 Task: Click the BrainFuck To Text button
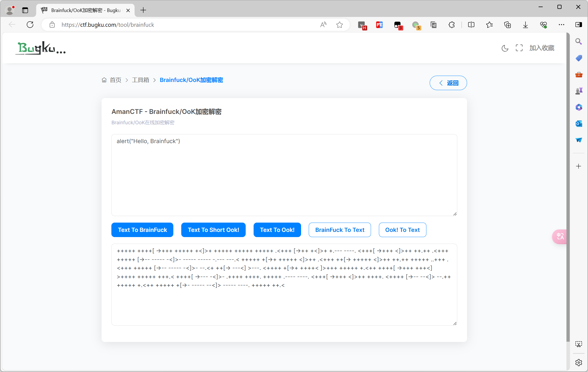tap(340, 230)
